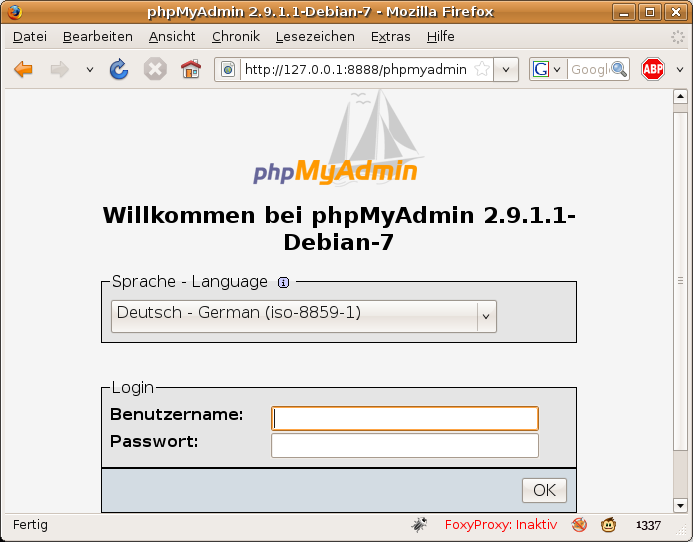
Task: Click the loading throbber icon in menu bar
Action: 678,37
